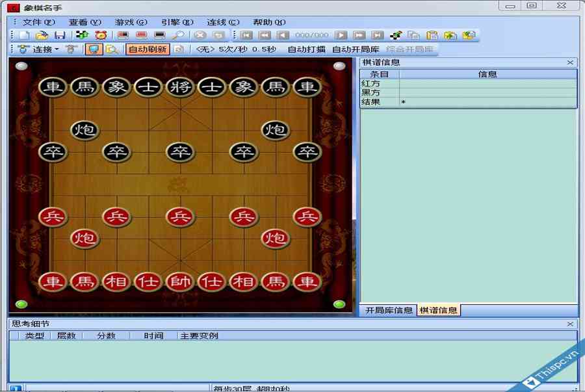Select the 红方 row in info table

point(468,84)
